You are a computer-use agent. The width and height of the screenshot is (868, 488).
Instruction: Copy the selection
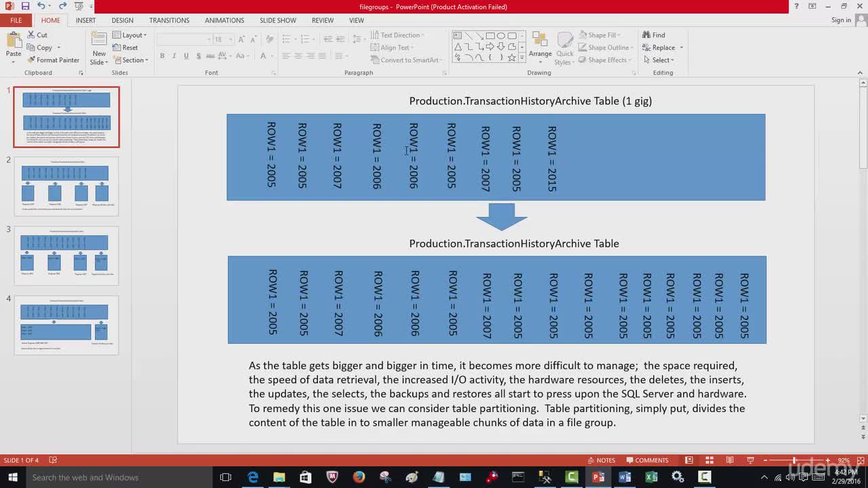[40, 47]
